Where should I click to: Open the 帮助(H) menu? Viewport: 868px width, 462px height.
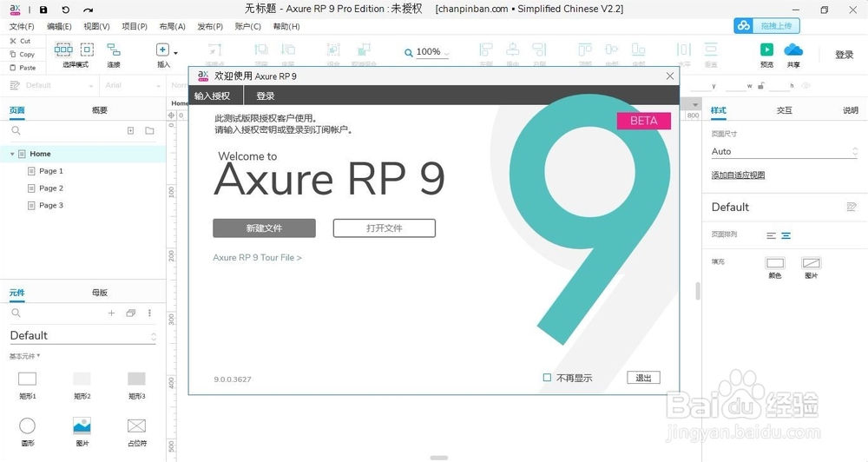(x=286, y=26)
